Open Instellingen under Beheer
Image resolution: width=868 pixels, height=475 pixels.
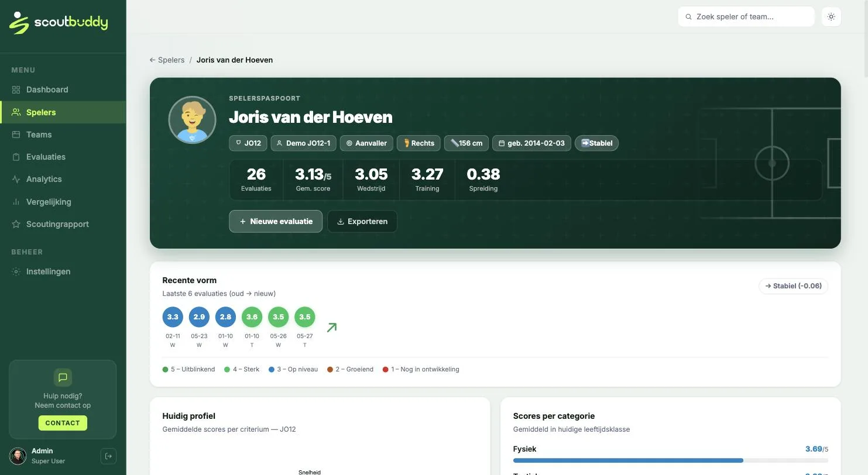pyautogui.click(x=63, y=271)
